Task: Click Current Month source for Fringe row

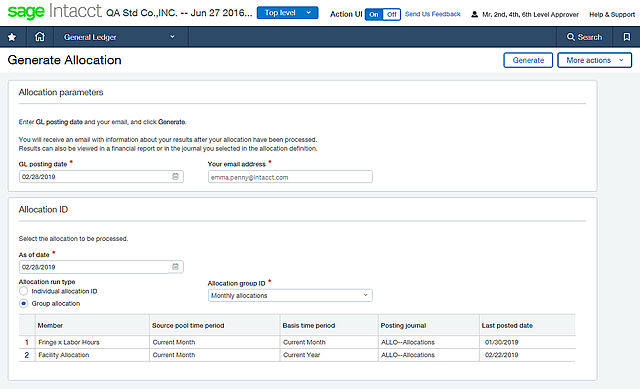Action: (x=174, y=342)
